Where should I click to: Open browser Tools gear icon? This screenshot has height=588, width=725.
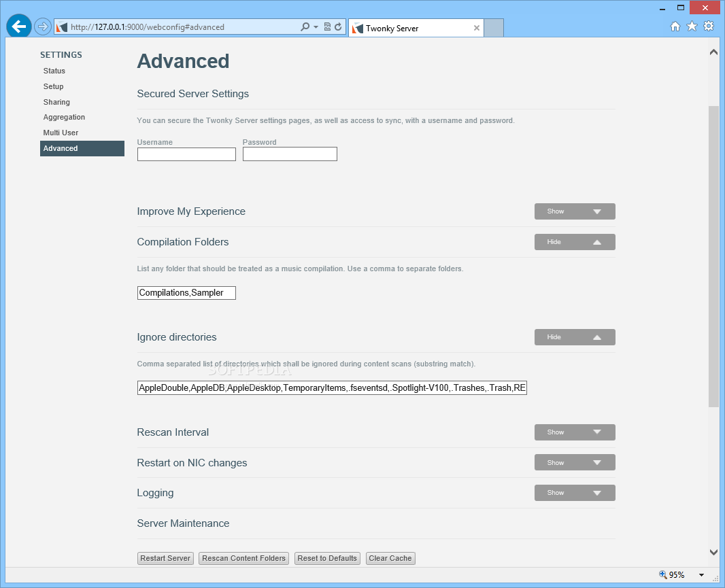pyautogui.click(x=709, y=27)
